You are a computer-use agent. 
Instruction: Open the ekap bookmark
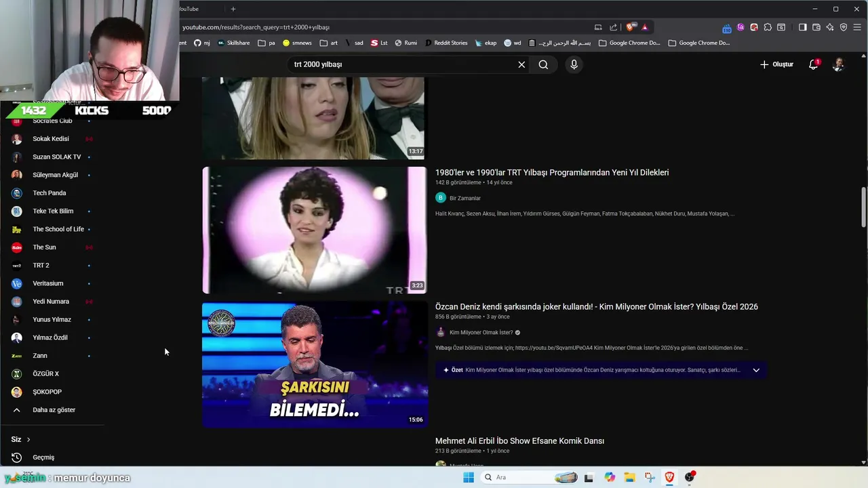486,43
